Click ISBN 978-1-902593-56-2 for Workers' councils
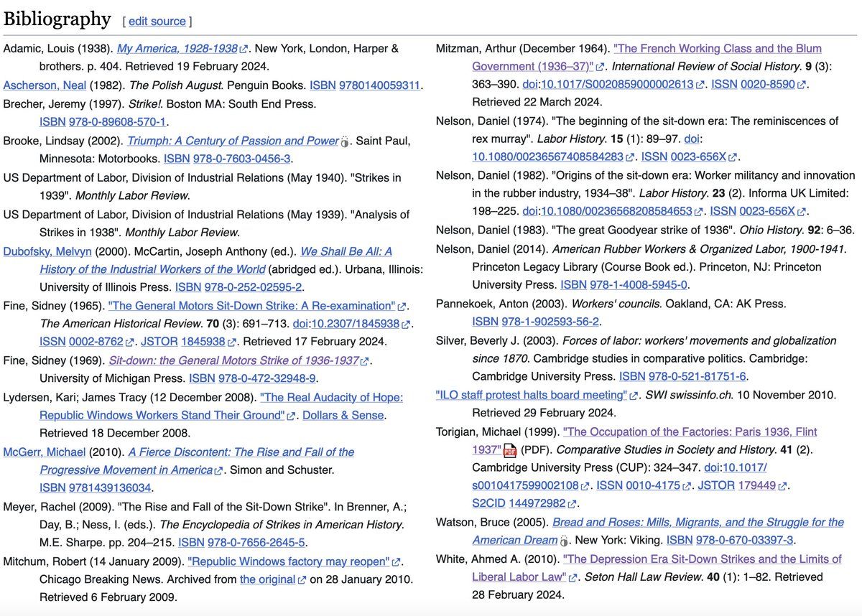Image resolution: width=862 pixels, height=616 pixels. (535, 321)
